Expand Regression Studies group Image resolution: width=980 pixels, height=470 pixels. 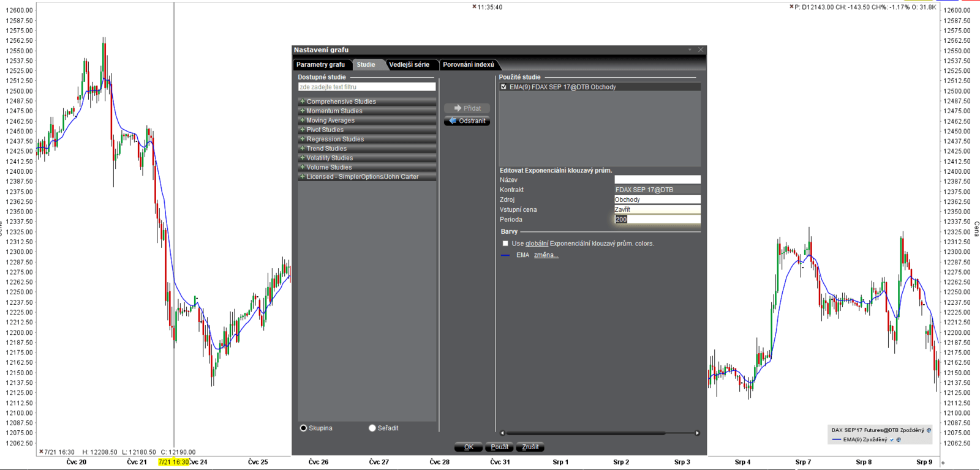coord(302,139)
